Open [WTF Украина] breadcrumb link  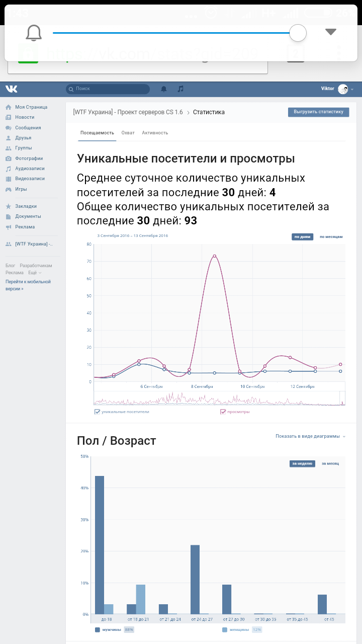[x=128, y=112]
